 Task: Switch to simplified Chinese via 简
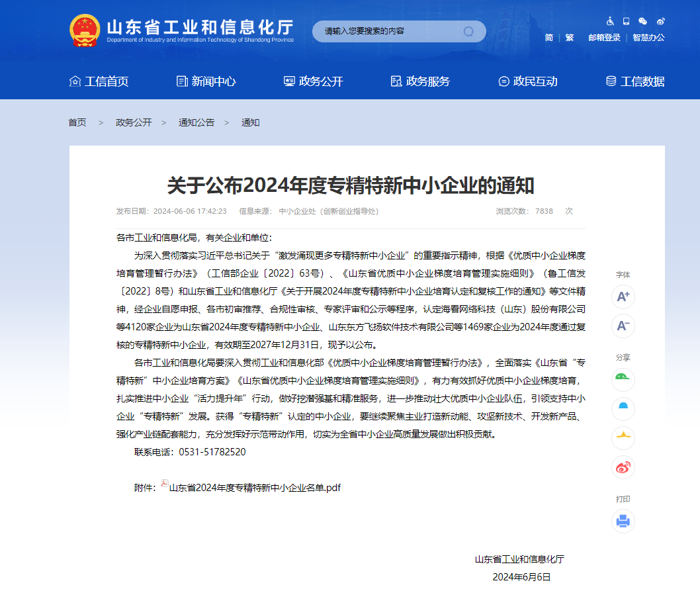(x=549, y=38)
